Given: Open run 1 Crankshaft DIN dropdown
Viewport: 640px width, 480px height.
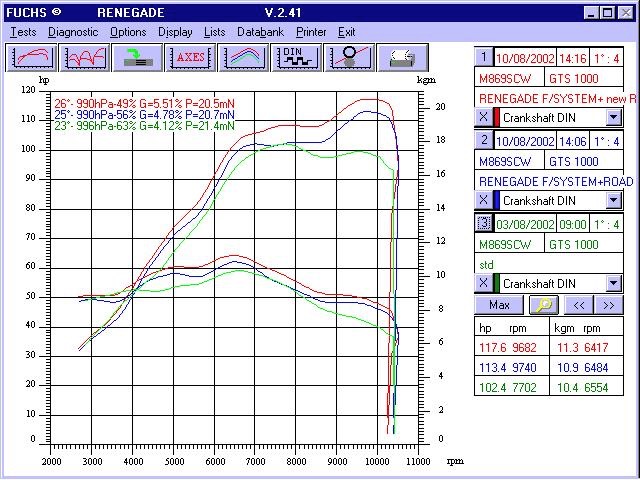Looking at the screenshot, I should coord(613,118).
